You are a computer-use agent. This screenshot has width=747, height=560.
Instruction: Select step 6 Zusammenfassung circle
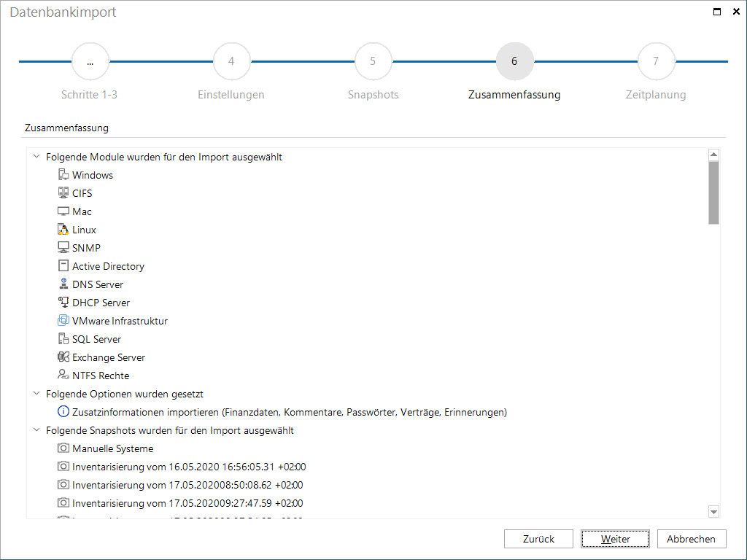point(514,61)
